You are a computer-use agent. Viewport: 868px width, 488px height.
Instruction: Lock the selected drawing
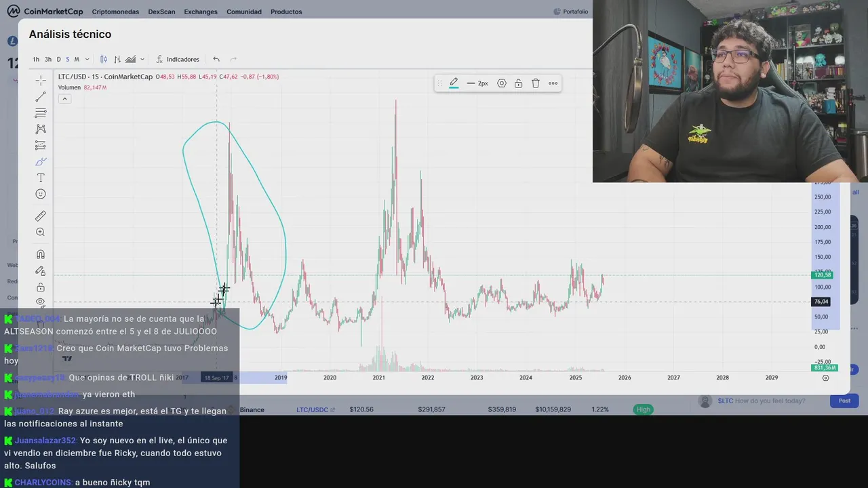518,83
